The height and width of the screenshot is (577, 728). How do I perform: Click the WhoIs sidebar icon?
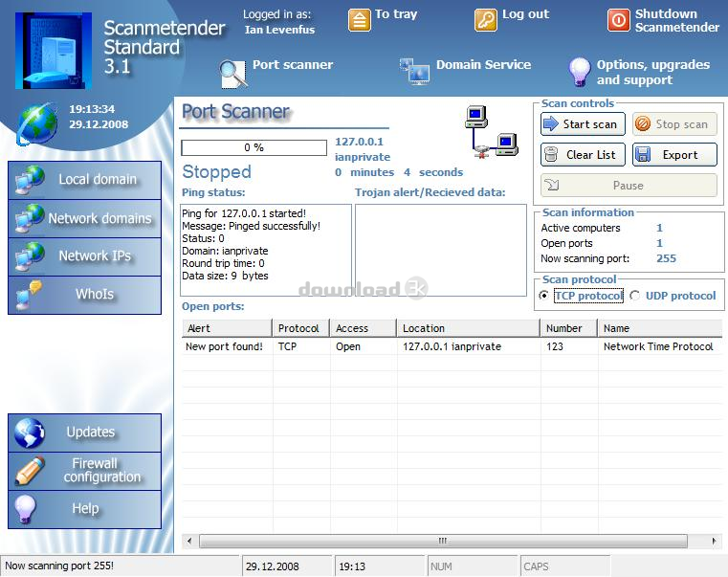tap(28, 295)
